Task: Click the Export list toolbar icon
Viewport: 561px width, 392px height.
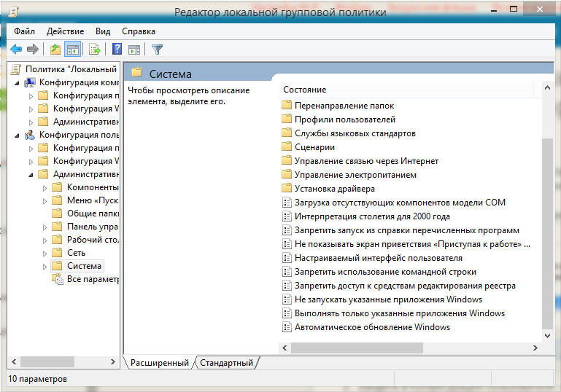Action: pos(94,50)
